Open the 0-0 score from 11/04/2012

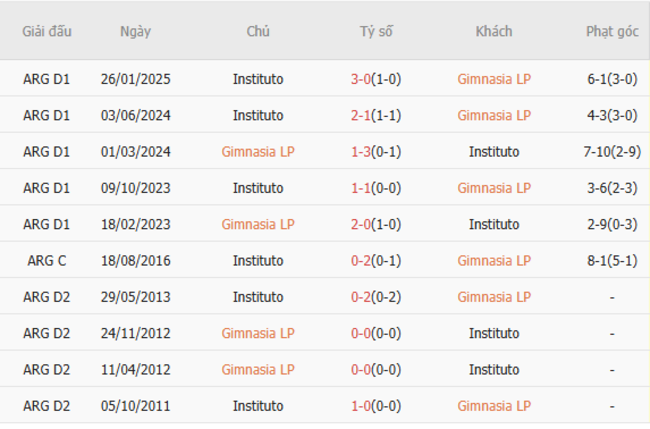[376, 370]
